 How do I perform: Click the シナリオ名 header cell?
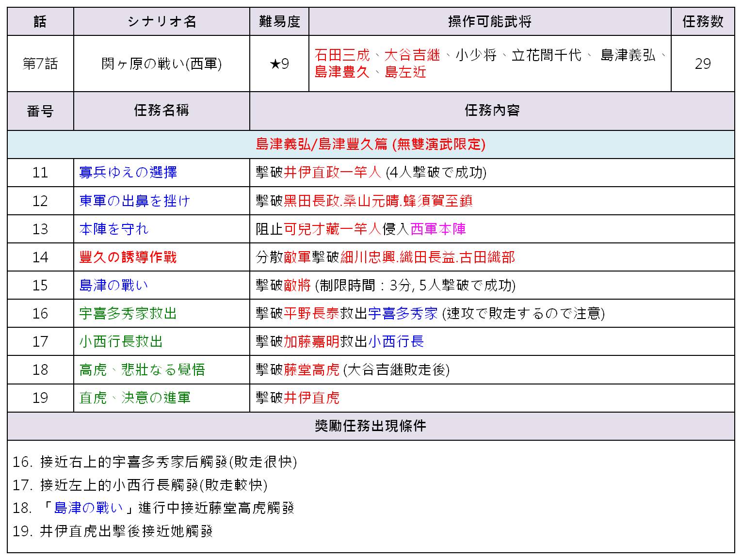[161, 21]
